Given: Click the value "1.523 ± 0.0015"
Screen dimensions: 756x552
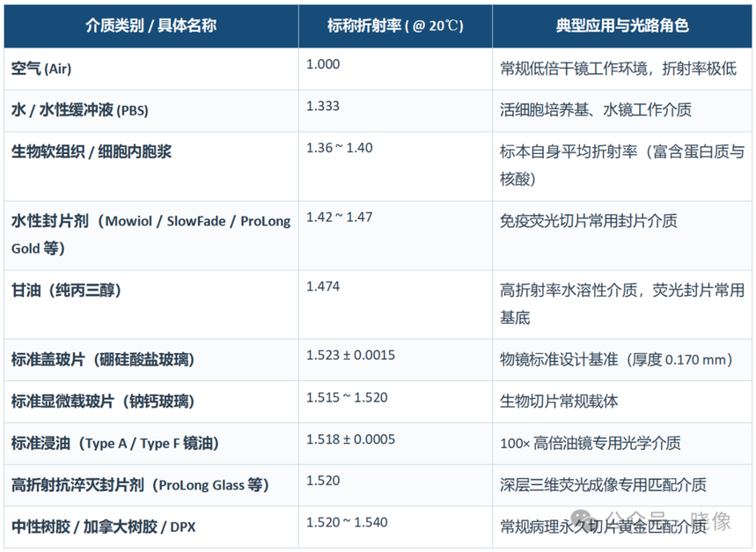Looking at the screenshot, I should [350, 356].
